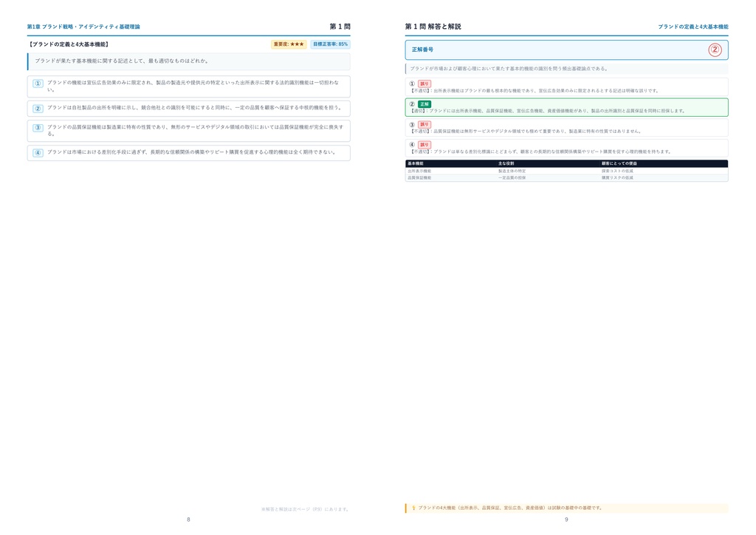
Task: Select option text 'ブランドの機能は宣伝広告効果のみに限定され…'
Action: [193, 86]
